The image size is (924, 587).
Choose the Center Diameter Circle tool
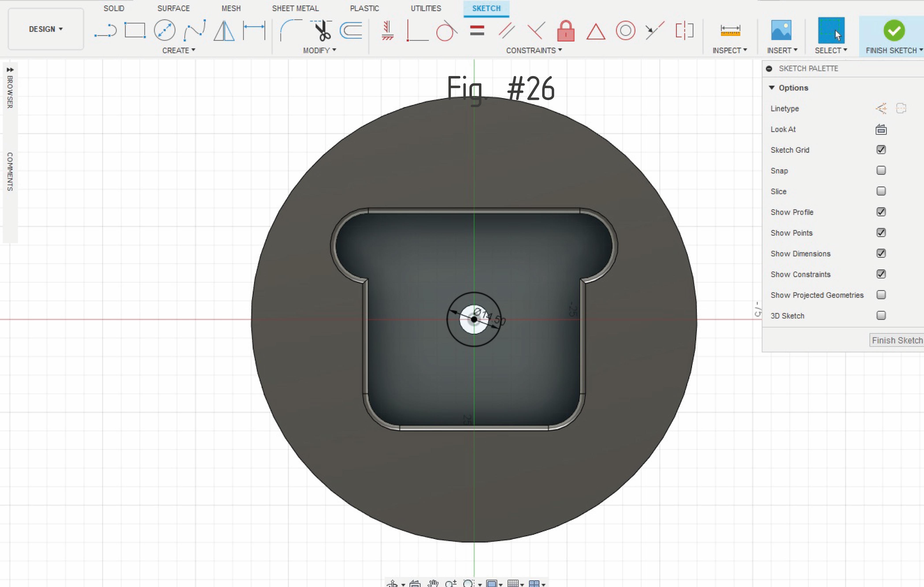(x=164, y=30)
